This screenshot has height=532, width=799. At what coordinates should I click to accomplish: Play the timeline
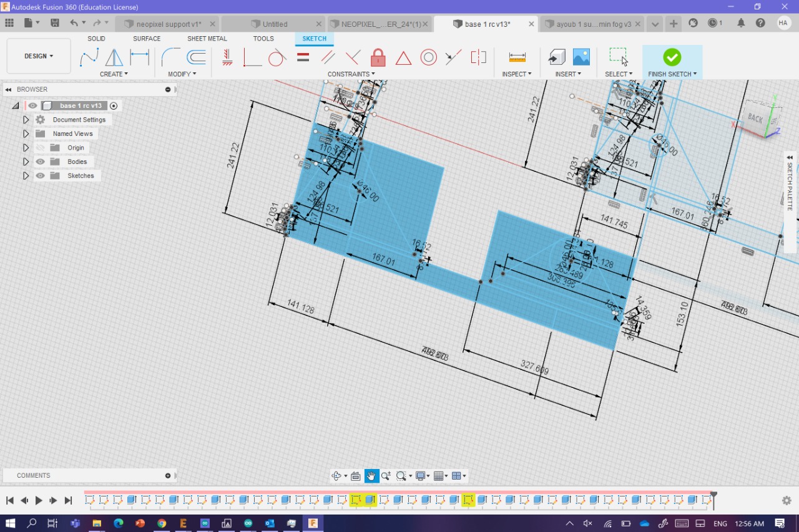coord(39,500)
